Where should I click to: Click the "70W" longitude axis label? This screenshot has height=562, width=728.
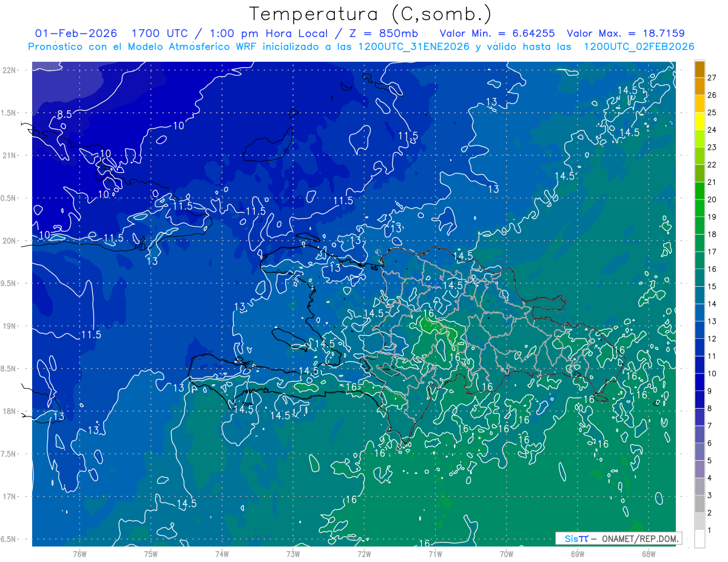tap(507, 554)
